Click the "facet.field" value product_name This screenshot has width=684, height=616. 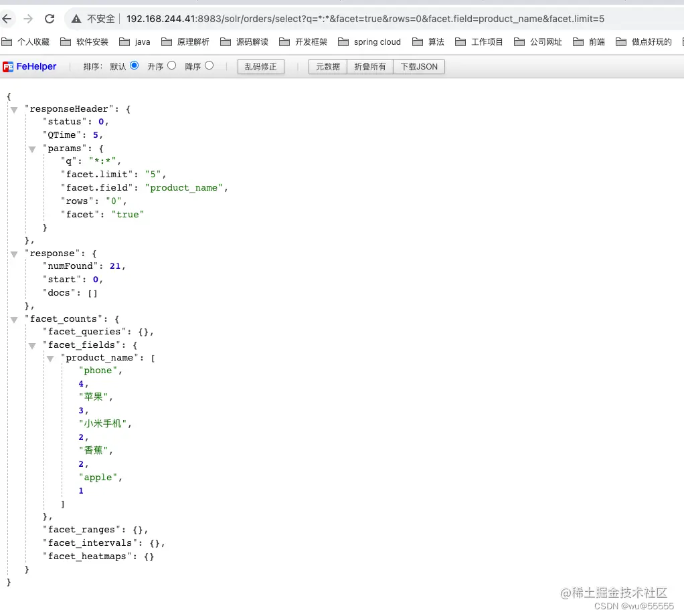(x=183, y=188)
